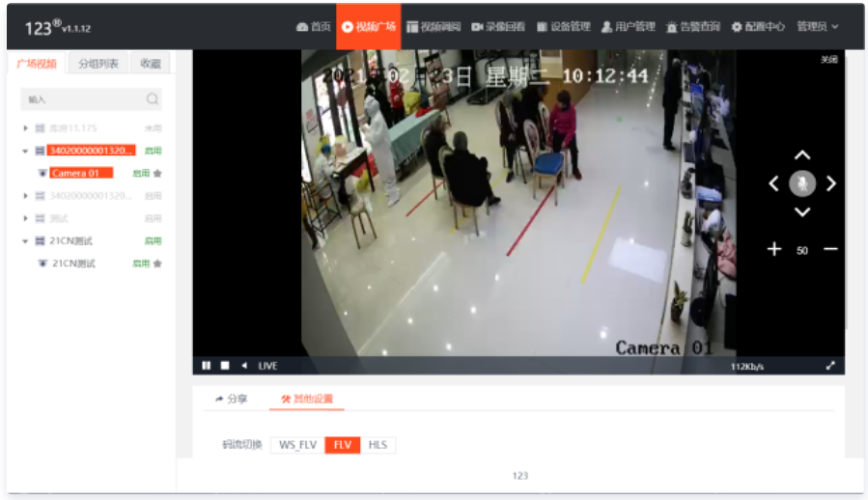Click the 123 footer text

(x=519, y=476)
